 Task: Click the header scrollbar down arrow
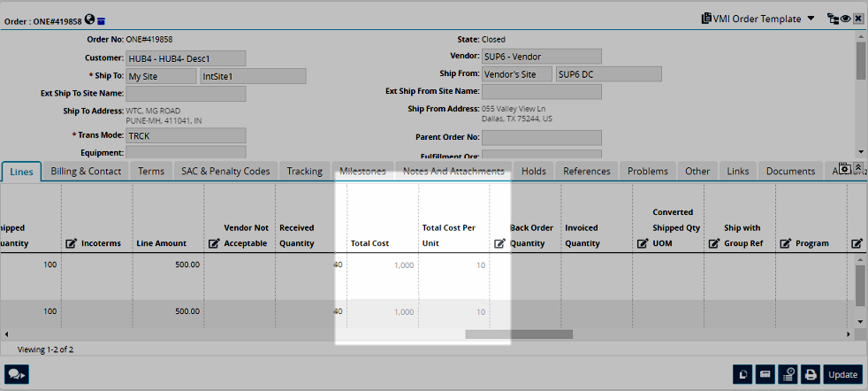[860, 151]
